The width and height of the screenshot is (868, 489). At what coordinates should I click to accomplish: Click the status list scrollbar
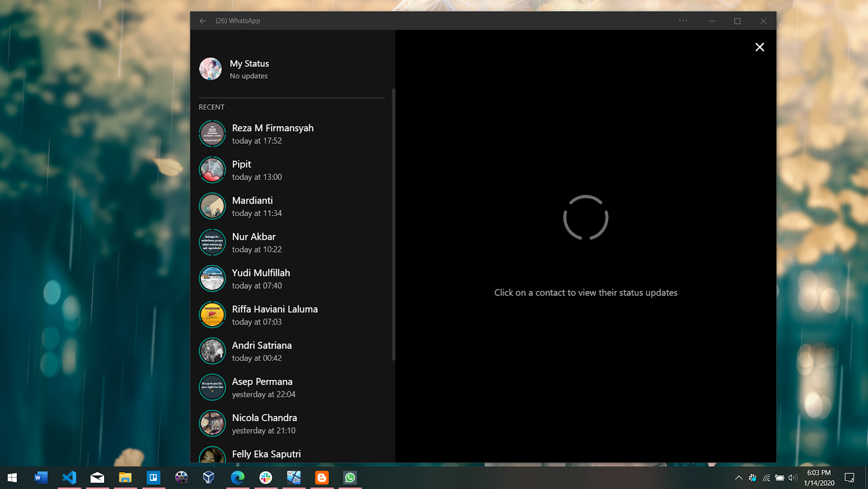[393, 224]
